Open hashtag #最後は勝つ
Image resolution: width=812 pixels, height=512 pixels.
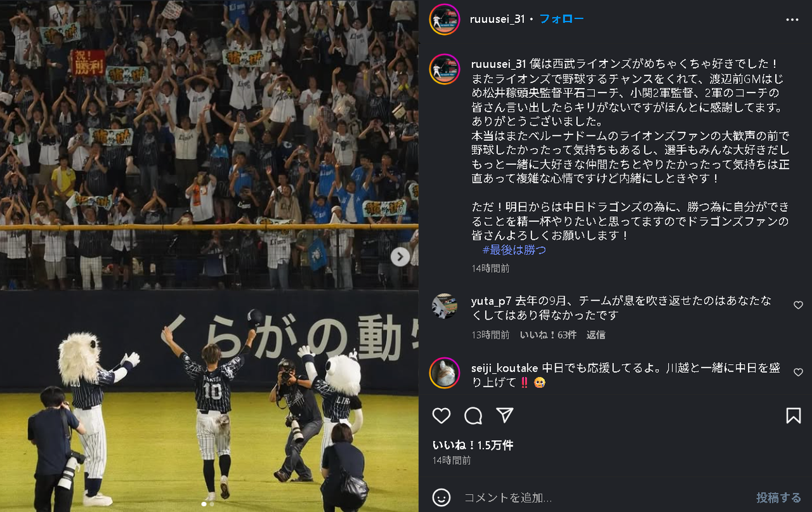[x=514, y=250]
